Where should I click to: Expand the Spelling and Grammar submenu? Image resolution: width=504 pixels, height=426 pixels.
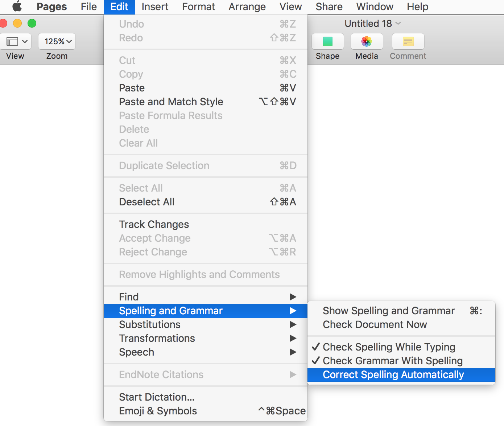point(206,311)
